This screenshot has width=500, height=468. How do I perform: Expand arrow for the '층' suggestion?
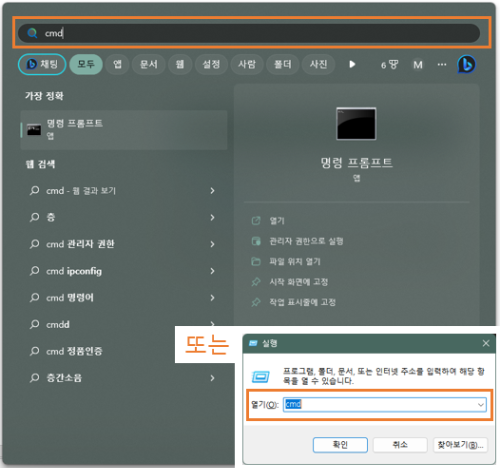tap(212, 217)
